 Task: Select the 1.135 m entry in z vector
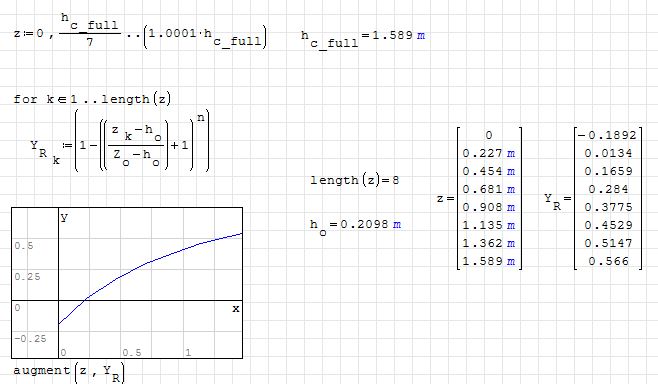(488, 225)
